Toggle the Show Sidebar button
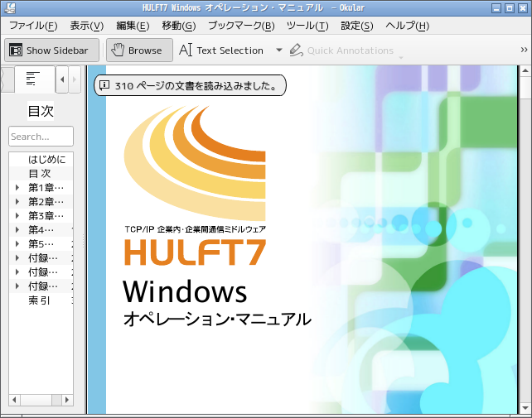532x418 pixels. click(x=51, y=50)
